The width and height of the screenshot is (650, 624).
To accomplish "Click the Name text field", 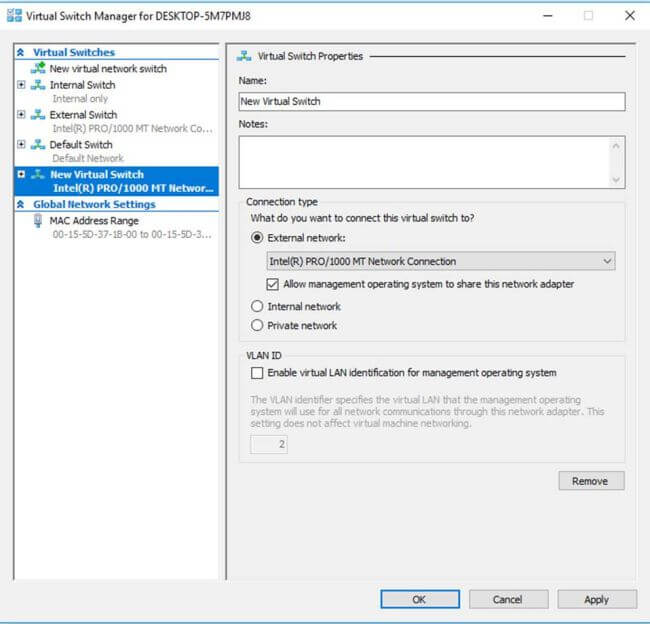I will 432,102.
